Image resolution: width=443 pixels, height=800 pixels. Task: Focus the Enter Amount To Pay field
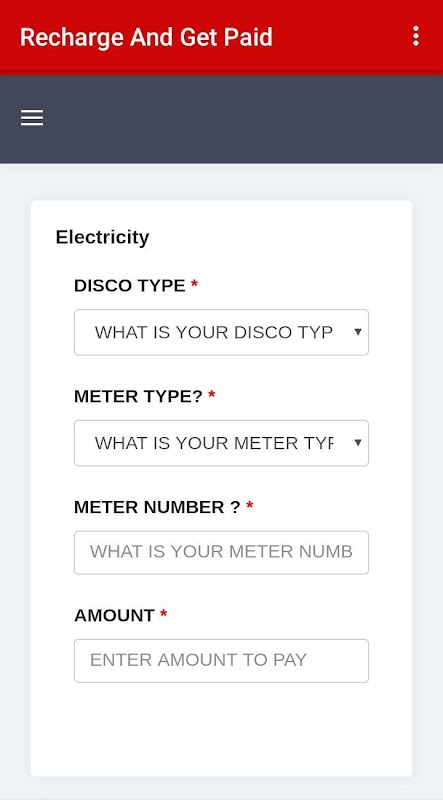(x=221, y=661)
